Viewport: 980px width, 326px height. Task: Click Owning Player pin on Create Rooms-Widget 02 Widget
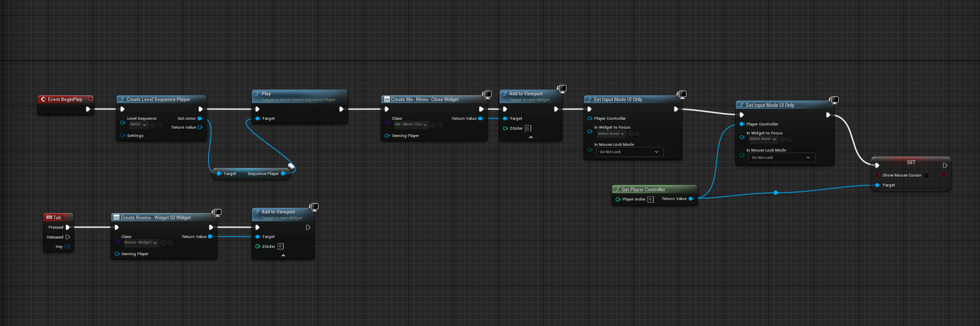[x=117, y=254]
